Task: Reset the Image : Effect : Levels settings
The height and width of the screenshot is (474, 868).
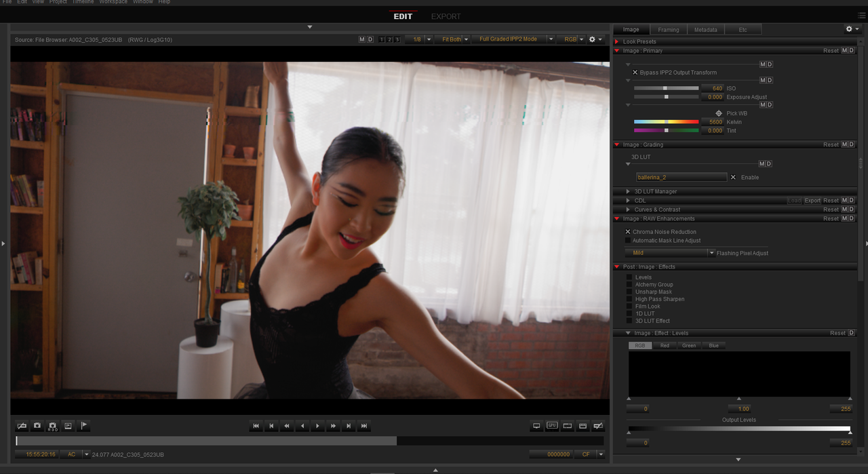Action: click(837, 334)
